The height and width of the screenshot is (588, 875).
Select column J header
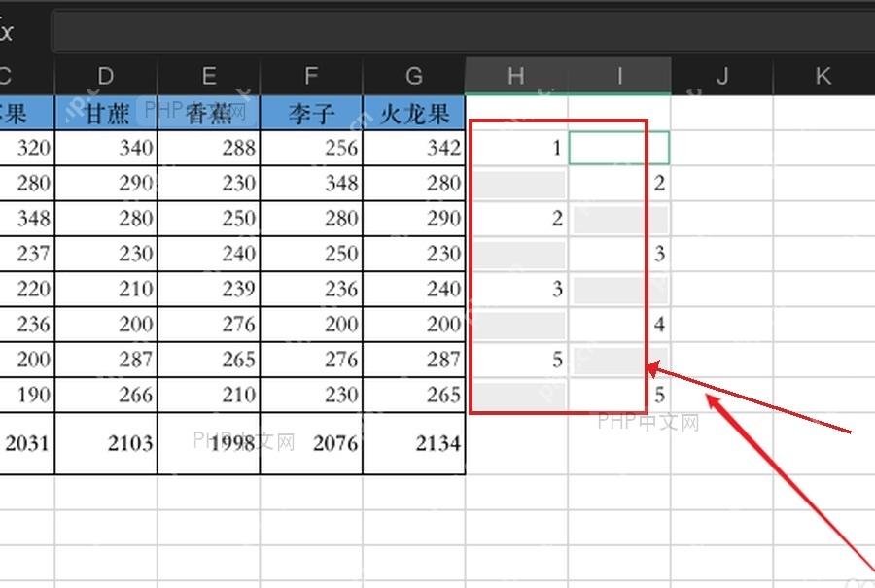[x=722, y=76]
